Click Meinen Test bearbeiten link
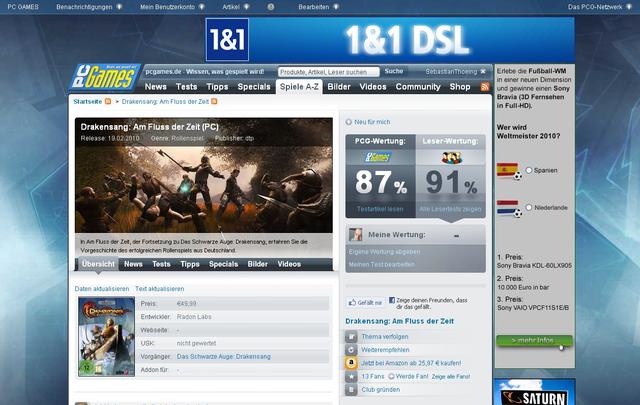Screen dimensions: 640x405 (382, 265)
